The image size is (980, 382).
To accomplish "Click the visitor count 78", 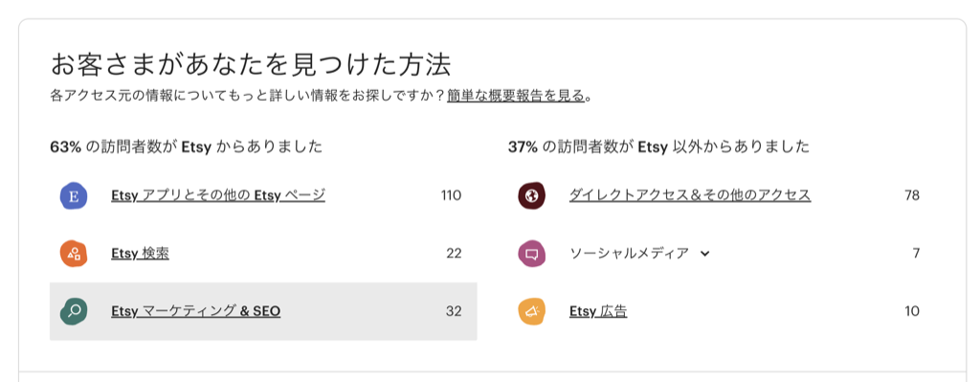I will (912, 195).
